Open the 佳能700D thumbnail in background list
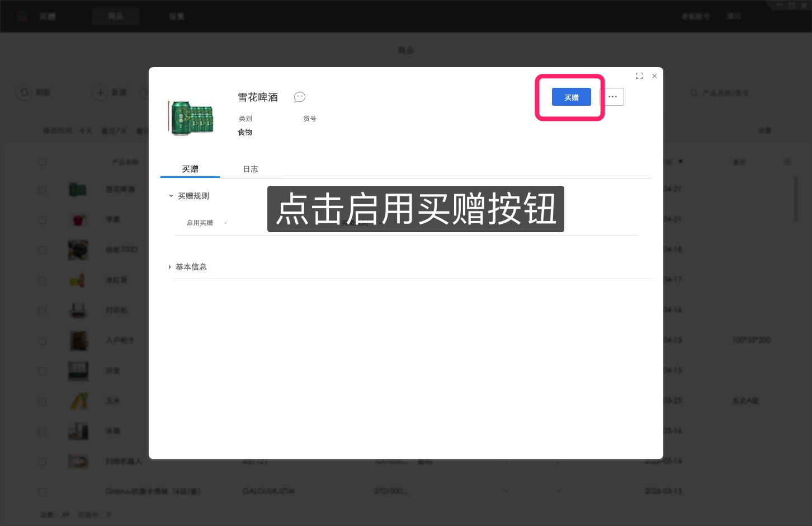 coord(78,250)
